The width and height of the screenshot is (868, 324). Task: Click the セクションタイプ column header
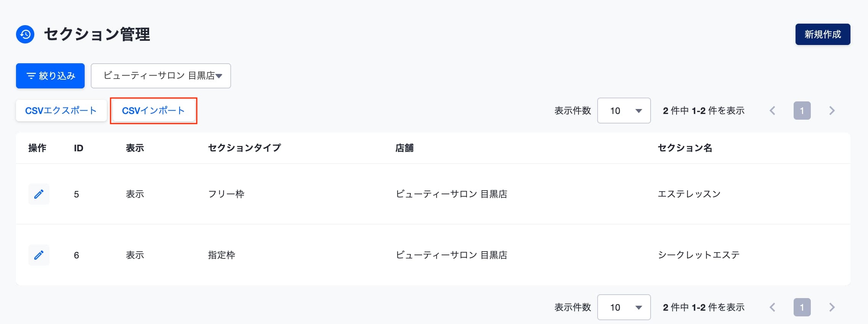244,148
